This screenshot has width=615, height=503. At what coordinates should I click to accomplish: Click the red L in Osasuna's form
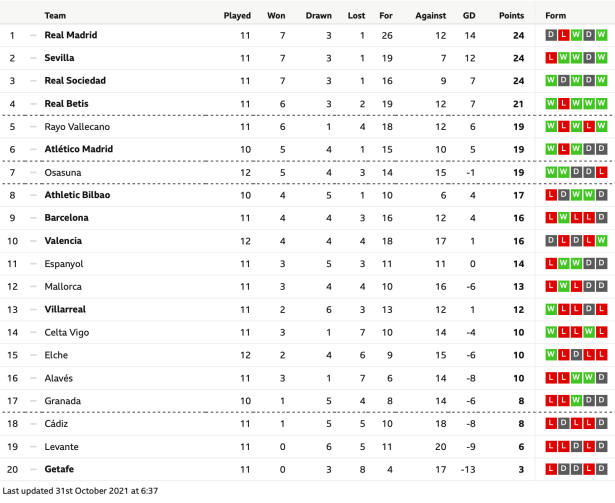pos(602,172)
